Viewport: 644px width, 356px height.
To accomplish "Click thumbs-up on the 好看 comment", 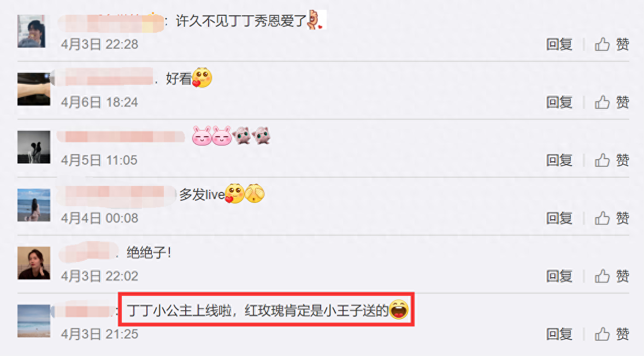I will tap(612, 102).
